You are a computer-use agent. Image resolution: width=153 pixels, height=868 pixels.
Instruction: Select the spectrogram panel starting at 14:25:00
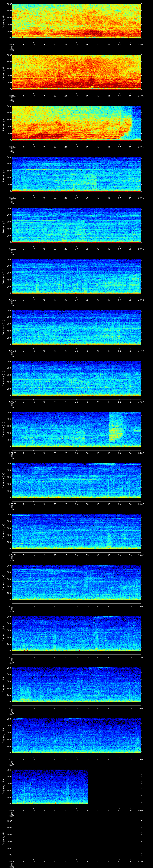(x=77, y=72)
